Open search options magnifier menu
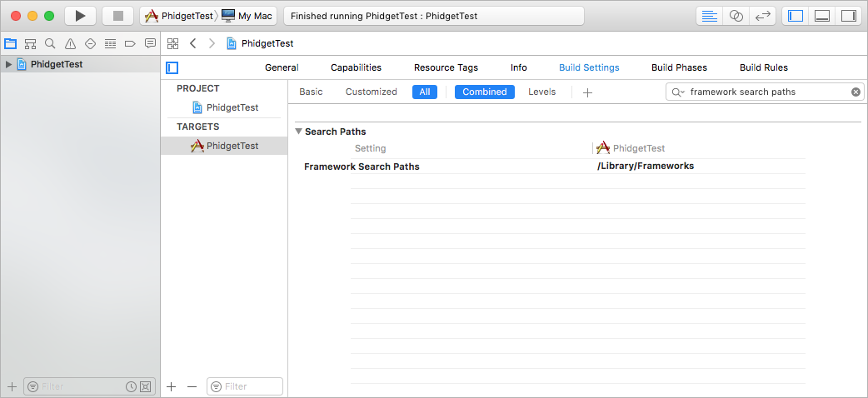The image size is (868, 398). (677, 92)
